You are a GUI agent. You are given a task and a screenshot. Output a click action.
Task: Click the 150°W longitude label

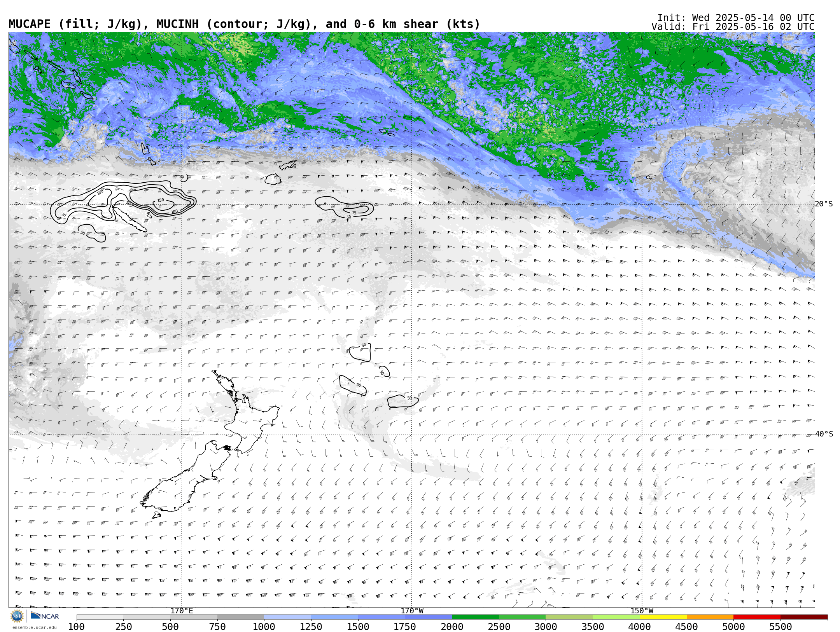tap(642, 611)
